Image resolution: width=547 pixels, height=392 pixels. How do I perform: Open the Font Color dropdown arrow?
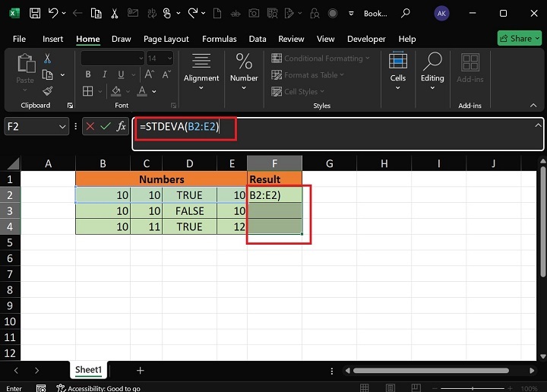[153, 92]
